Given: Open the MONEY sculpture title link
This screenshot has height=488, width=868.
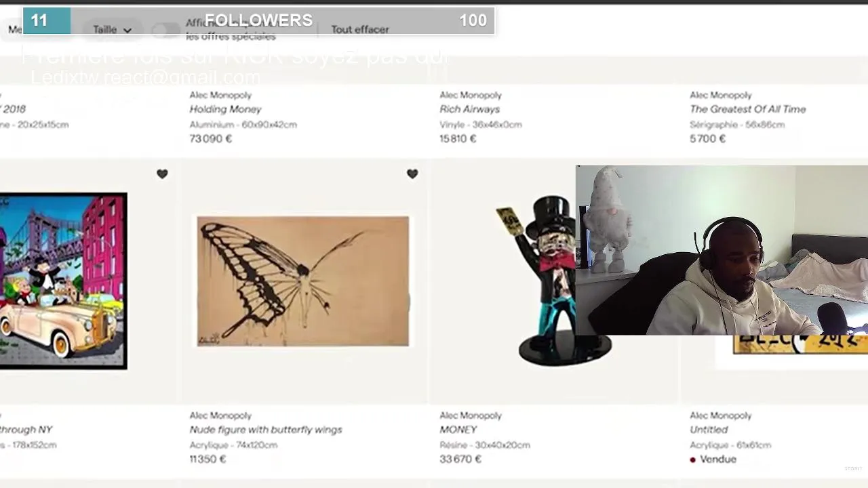Looking at the screenshot, I should coord(458,430).
